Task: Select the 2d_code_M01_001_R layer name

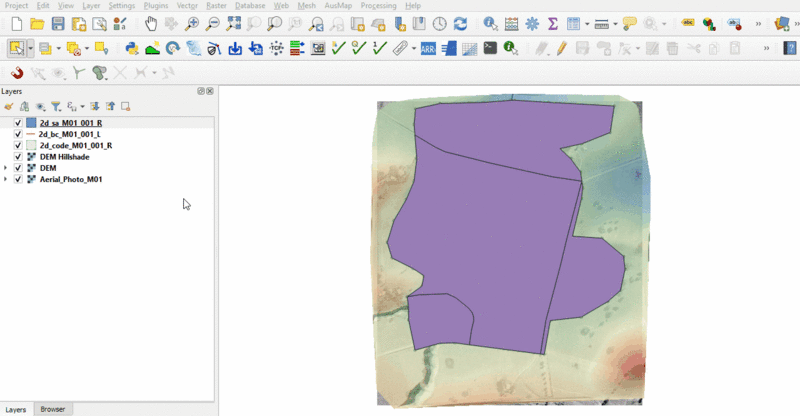Action: click(x=75, y=146)
